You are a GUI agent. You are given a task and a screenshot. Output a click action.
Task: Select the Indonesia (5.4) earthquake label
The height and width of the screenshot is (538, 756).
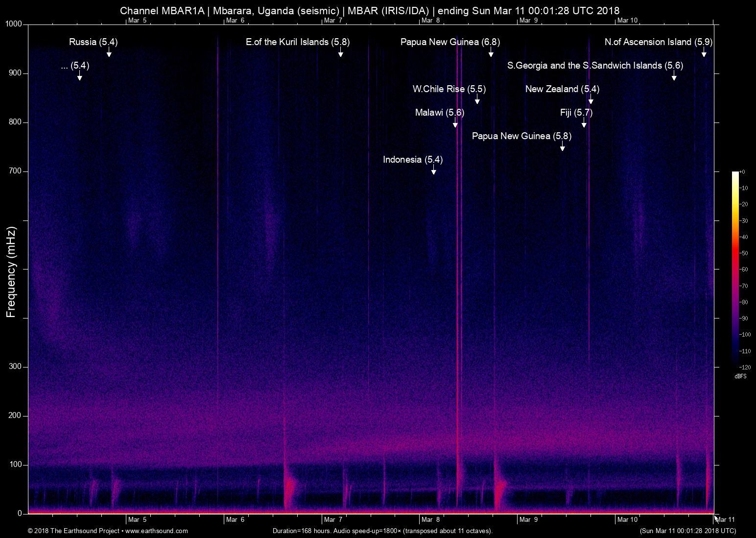(412, 160)
